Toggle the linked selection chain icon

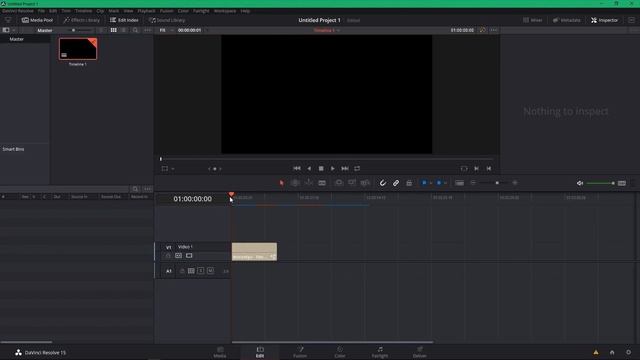pos(396,183)
